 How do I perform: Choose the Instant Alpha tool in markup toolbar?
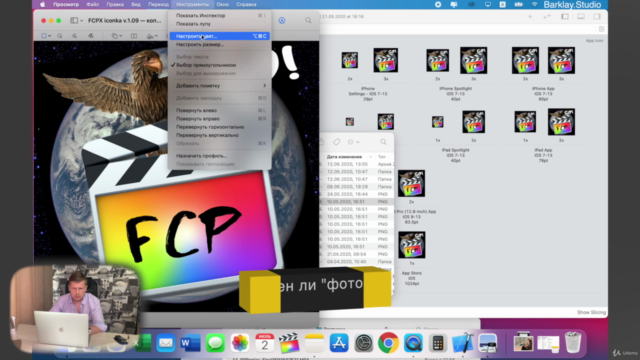60,36
